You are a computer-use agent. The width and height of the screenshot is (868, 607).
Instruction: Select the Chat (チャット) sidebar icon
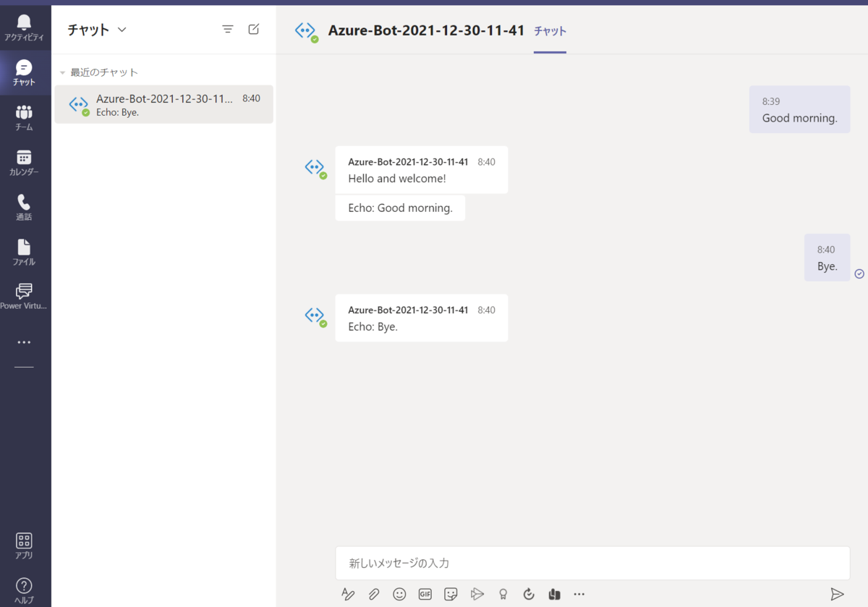tap(24, 72)
